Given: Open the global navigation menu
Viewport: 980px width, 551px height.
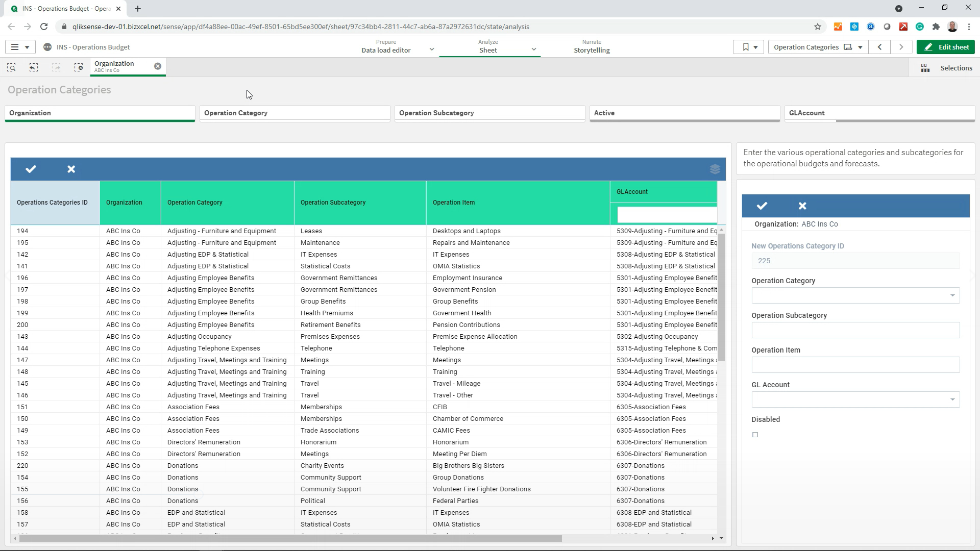Looking at the screenshot, I should click(x=20, y=47).
